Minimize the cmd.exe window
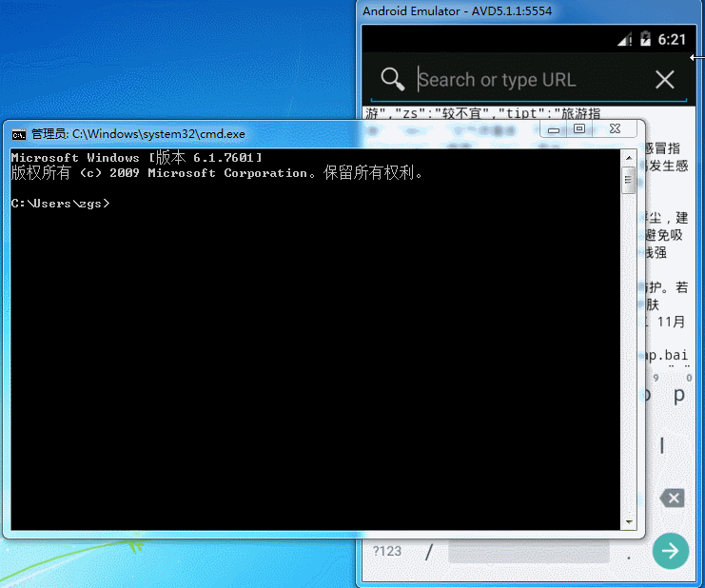Screen dimensions: 705x588 pyautogui.click(x=554, y=129)
